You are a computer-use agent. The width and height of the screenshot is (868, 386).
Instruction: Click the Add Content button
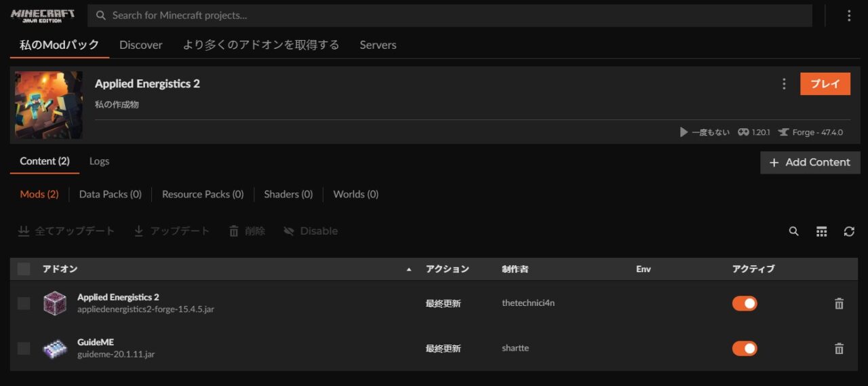point(810,162)
